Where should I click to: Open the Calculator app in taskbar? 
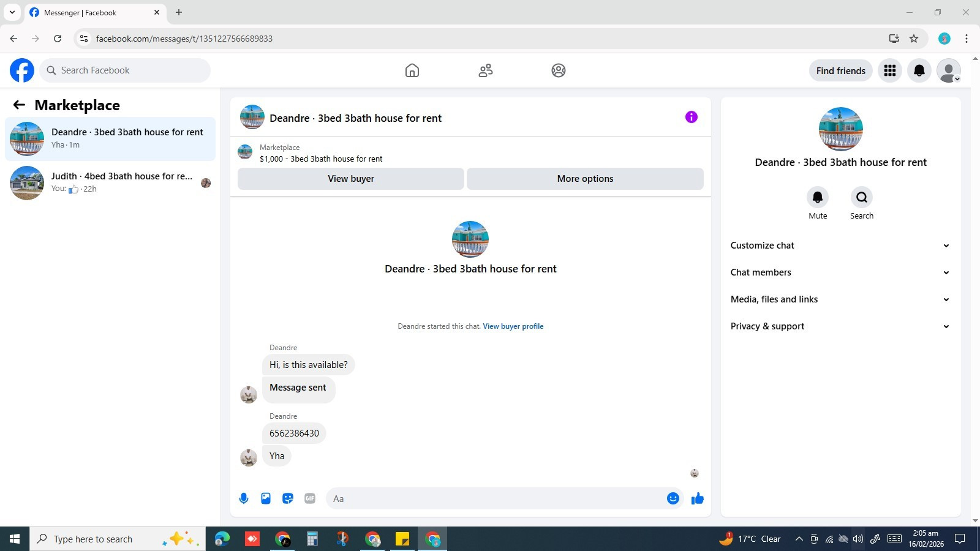coord(312,539)
